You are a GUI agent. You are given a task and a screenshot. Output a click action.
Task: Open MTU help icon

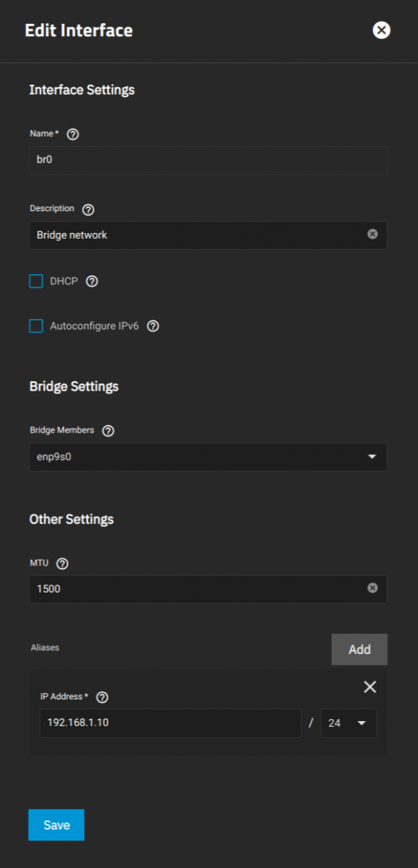point(62,563)
